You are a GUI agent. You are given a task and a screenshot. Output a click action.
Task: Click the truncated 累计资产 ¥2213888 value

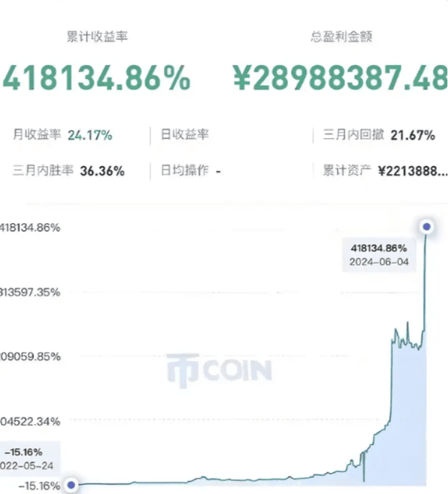[x=385, y=171]
